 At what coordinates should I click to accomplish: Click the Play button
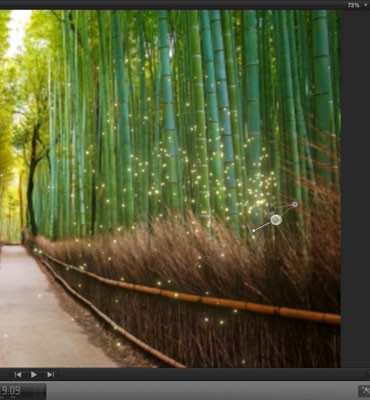coord(34,375)
